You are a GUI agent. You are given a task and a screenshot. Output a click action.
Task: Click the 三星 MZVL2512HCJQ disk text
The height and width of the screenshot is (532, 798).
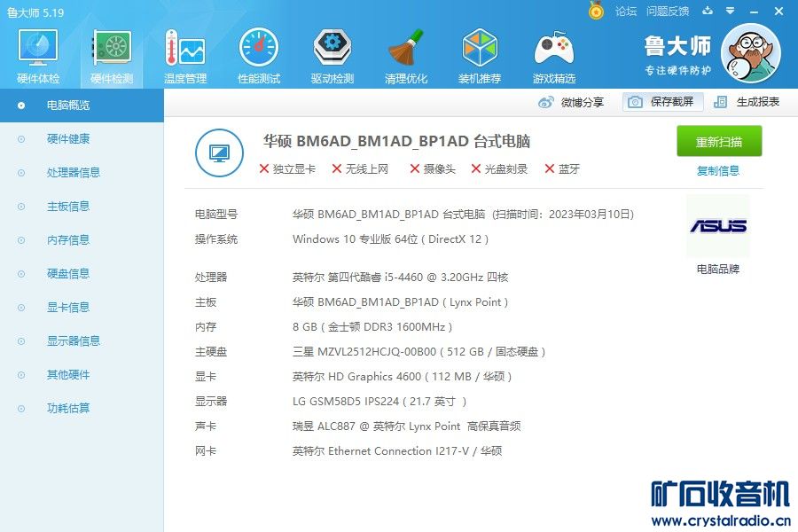pos(419,352)
